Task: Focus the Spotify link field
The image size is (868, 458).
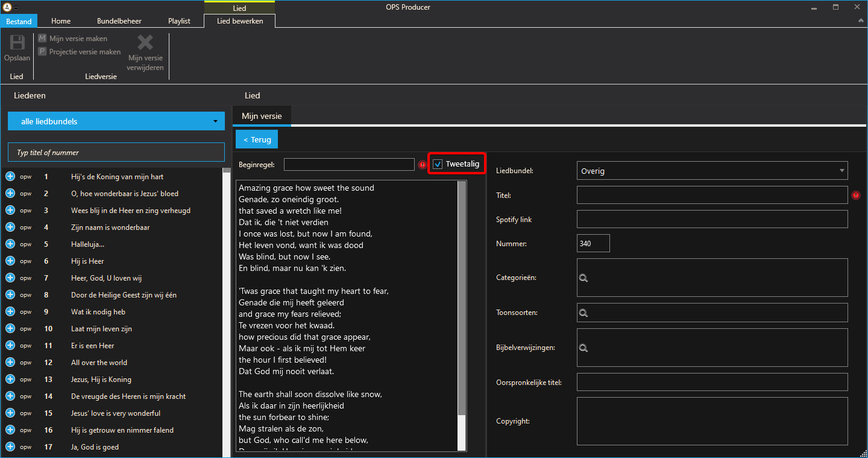Action: pos(712,219)
